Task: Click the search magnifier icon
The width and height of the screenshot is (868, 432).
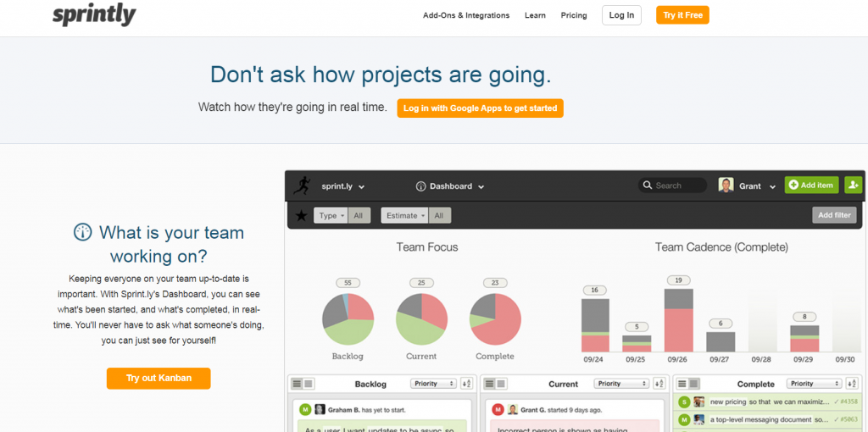Action: coord(647,186)
